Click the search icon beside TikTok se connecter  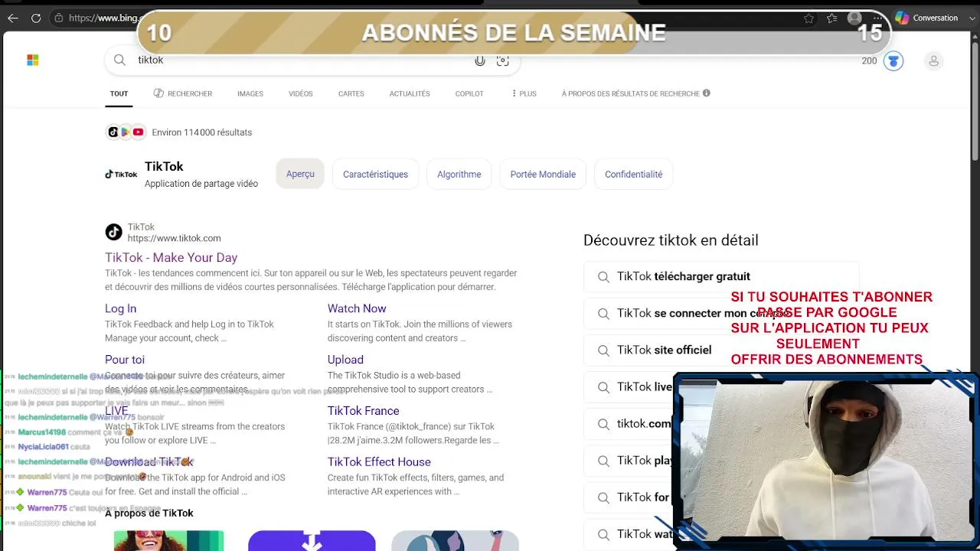[x=603, y=314]
